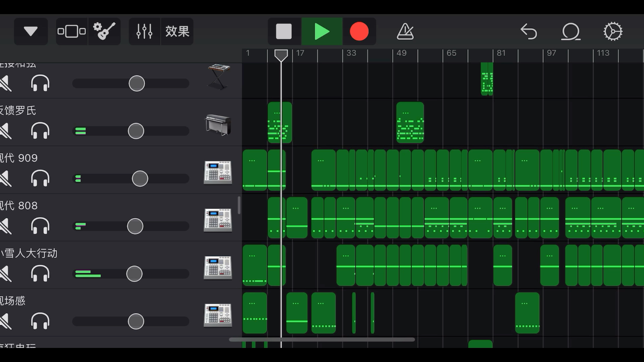Select the electric piano icon on 反馈罗氏 track
The image size is (644, 362).
click(x=218, y=125)
